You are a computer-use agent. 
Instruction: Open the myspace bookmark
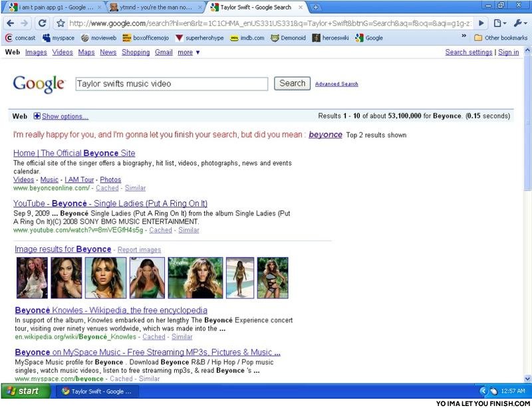coord(59,38)
